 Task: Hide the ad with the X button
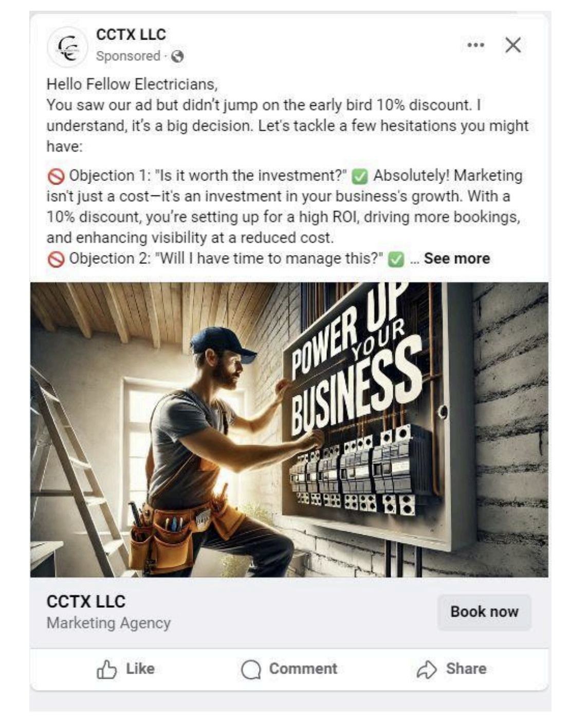513,45
